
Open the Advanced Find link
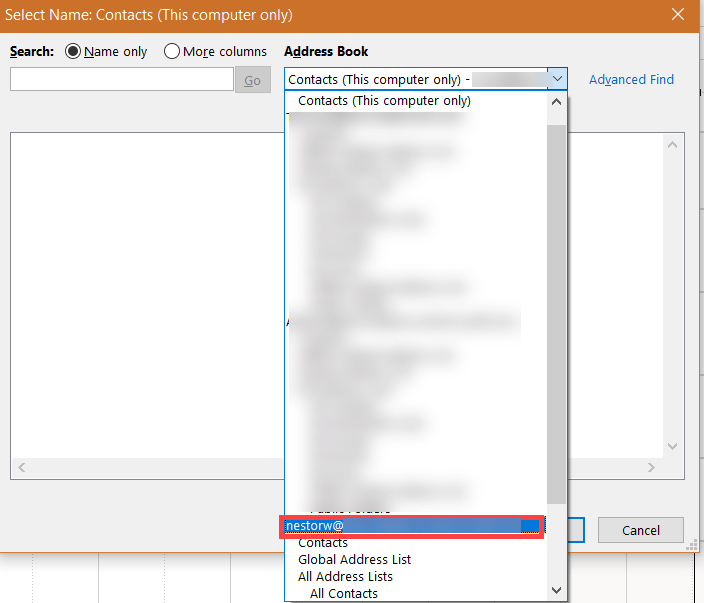tap(631, 79)
